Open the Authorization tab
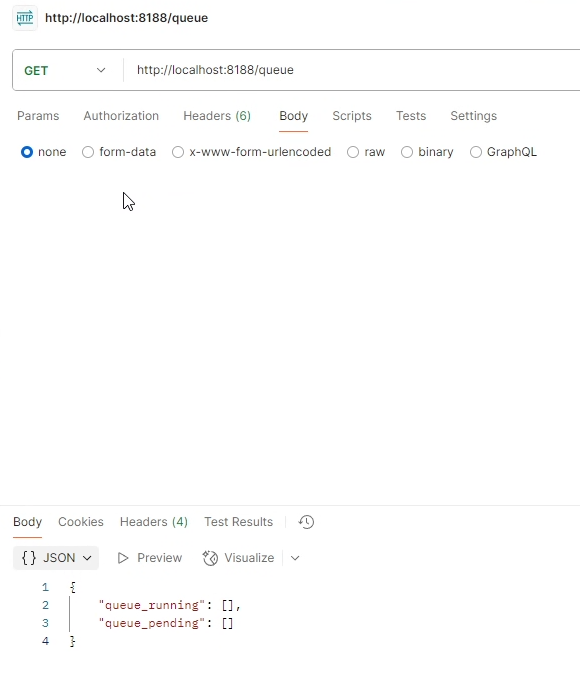This screenshot has width=580, height=677. point(121,116)
